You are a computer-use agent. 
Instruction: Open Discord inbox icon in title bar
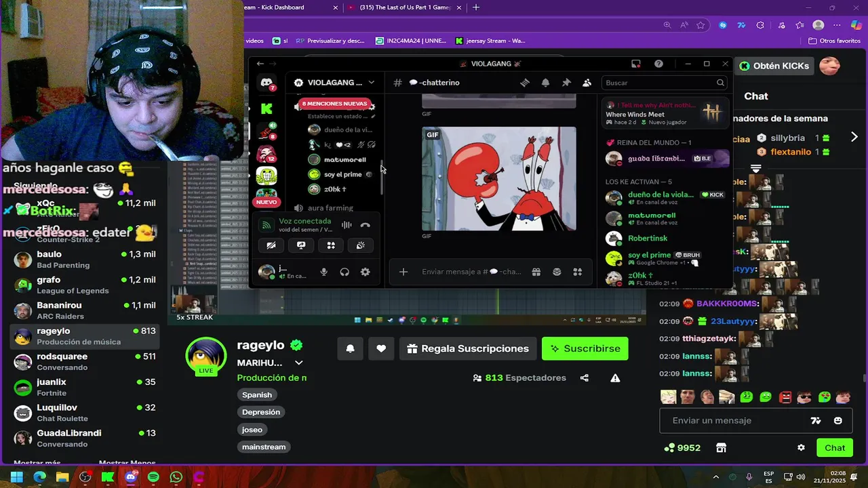636,64
